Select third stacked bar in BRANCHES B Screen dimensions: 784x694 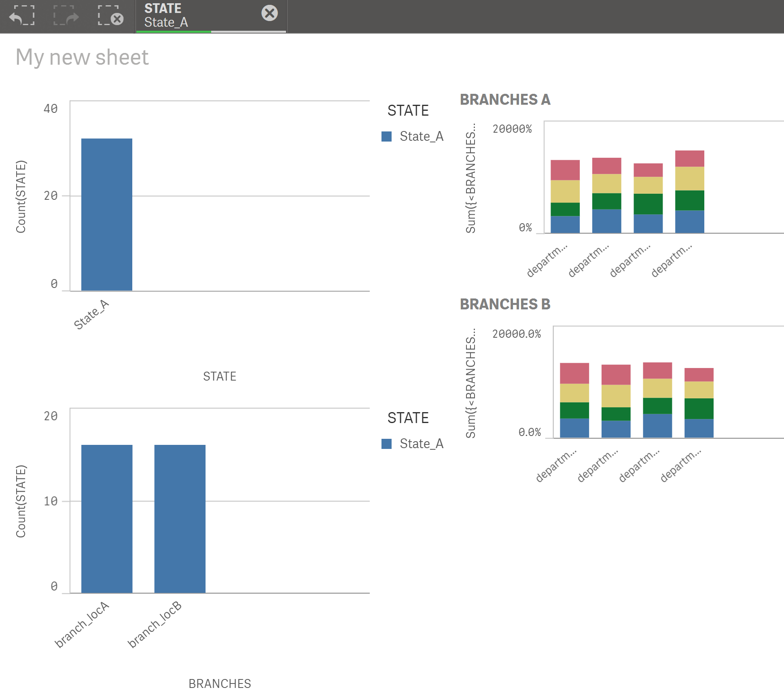[x=657, y=400]
